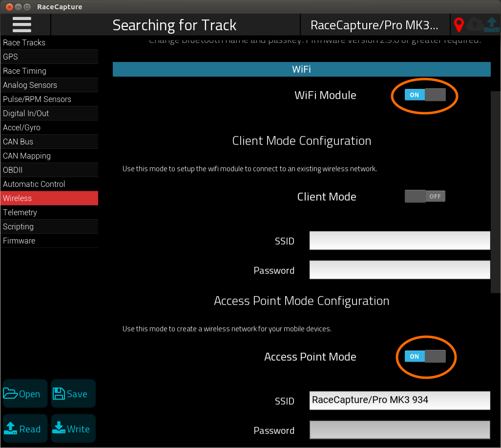Screen dimensions: 501x448
Task: Open the CAN Mapping section
Action: click(x=49, y=156)
